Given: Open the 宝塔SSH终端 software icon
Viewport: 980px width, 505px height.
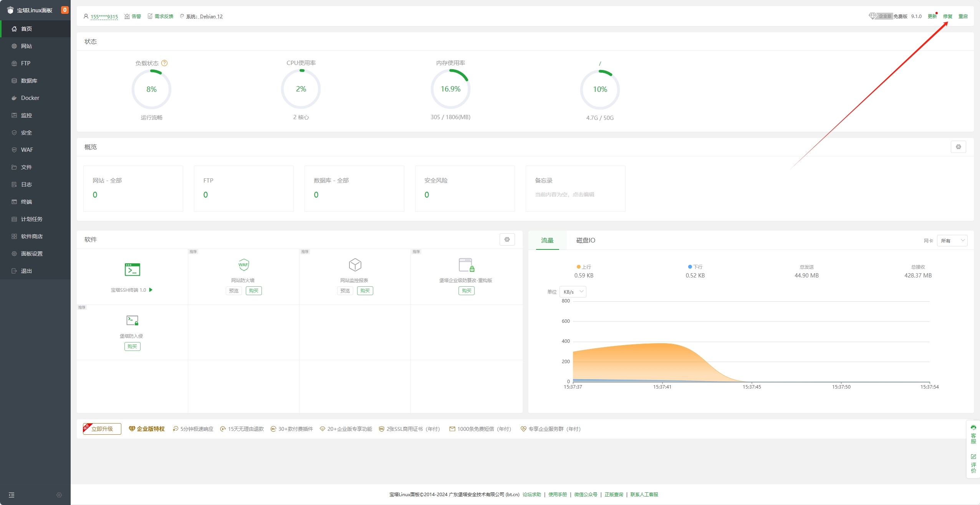Looking at the screenshot, I should (x=132, y=269).
